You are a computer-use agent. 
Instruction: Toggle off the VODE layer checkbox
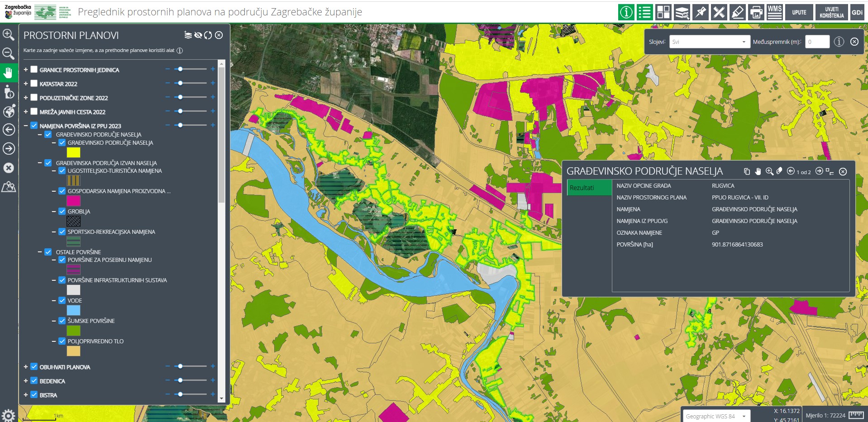click(x=62, y=300)
